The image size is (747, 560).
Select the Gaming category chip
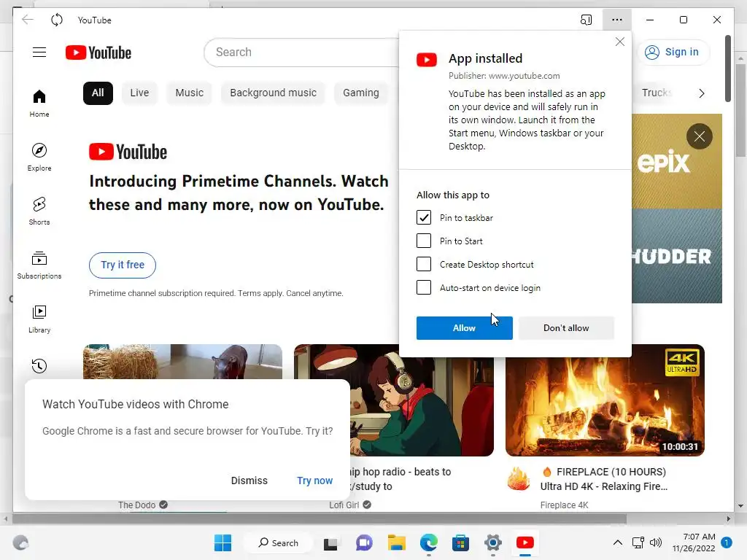(x=361, y=93)
